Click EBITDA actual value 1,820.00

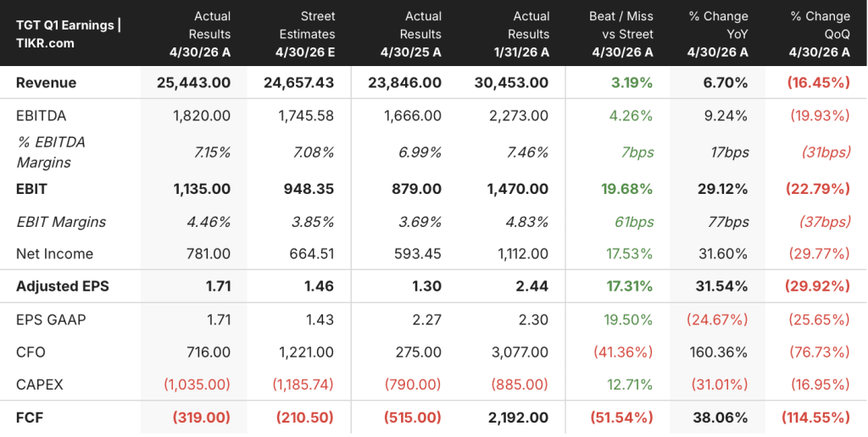[x=202, y=116]
